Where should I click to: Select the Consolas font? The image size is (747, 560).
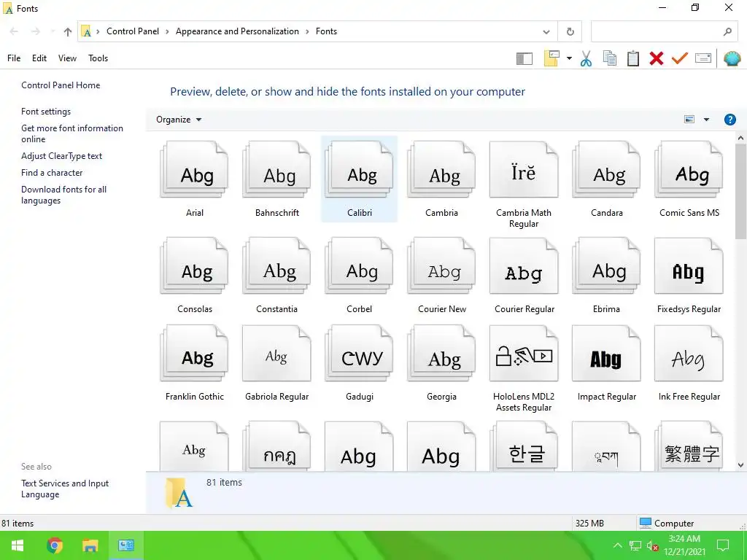coord(194,275)
